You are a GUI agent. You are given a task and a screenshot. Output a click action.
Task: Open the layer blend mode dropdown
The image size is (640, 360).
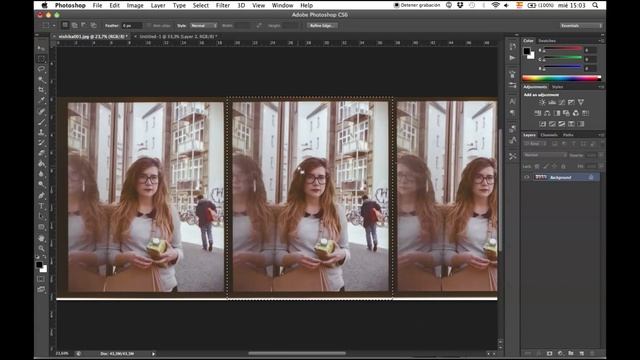545,155
